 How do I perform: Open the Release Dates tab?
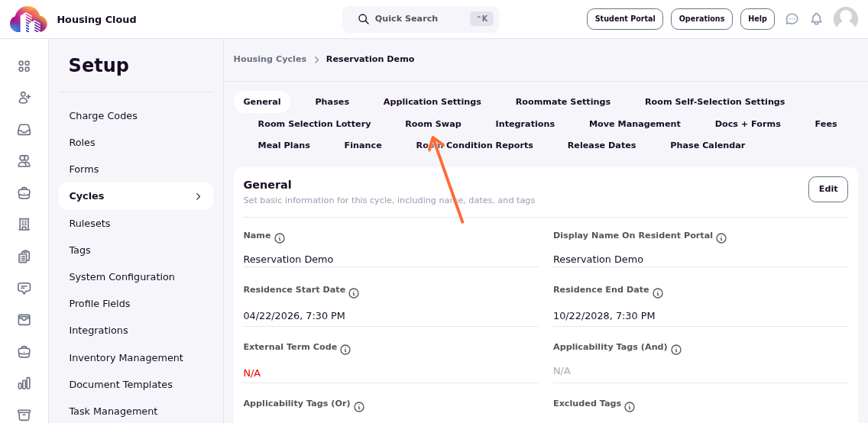(x=602, y=145)
